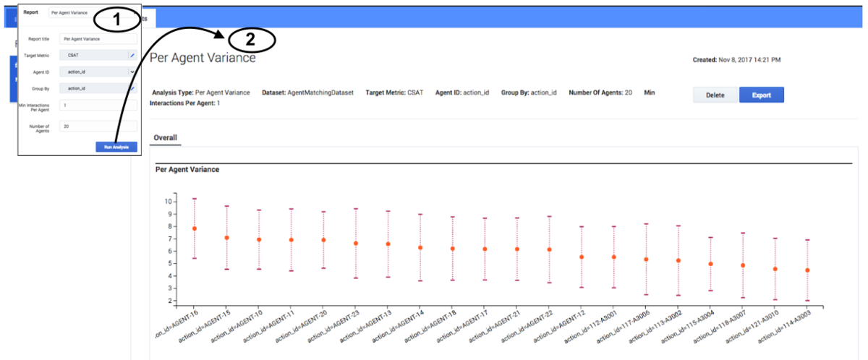
Task: Click the 114-A3003 mean data point
Action: (807, 270)
